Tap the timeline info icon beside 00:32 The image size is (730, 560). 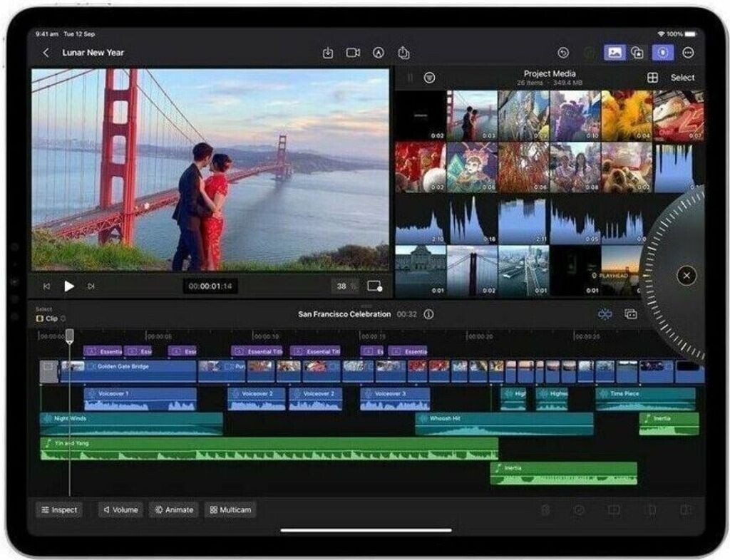[428, 314]
